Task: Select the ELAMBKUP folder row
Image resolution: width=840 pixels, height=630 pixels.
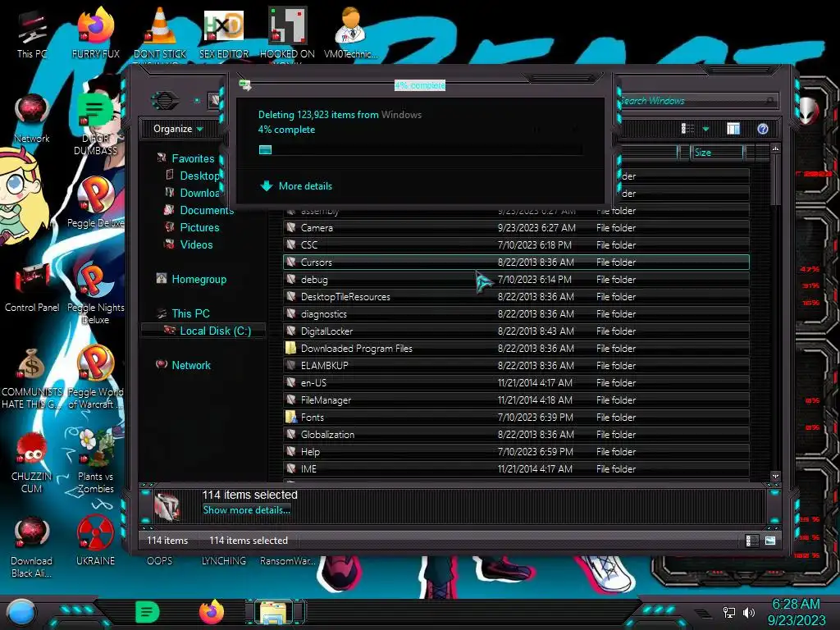Action: 516,365
